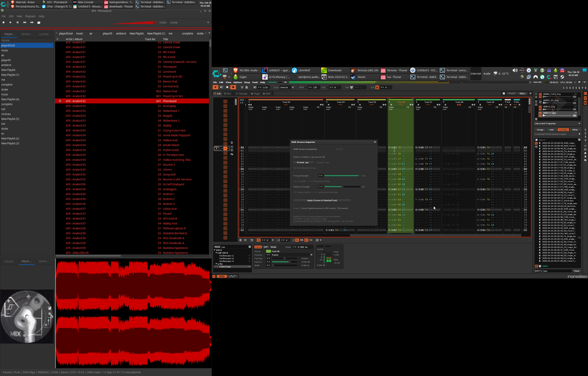This screenshot has height=376, width=588.
Task: Click 'Apply Groove to Selected Track' button
Action: click(x=322, y=200)
